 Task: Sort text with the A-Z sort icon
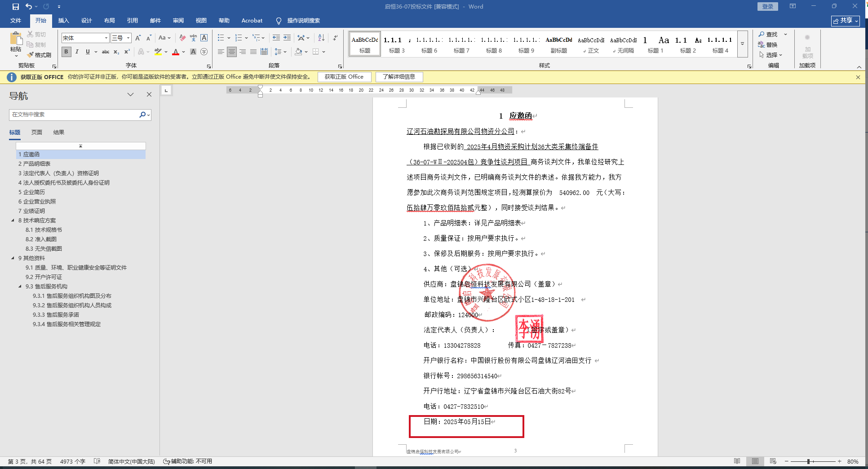tap(321, 38)
